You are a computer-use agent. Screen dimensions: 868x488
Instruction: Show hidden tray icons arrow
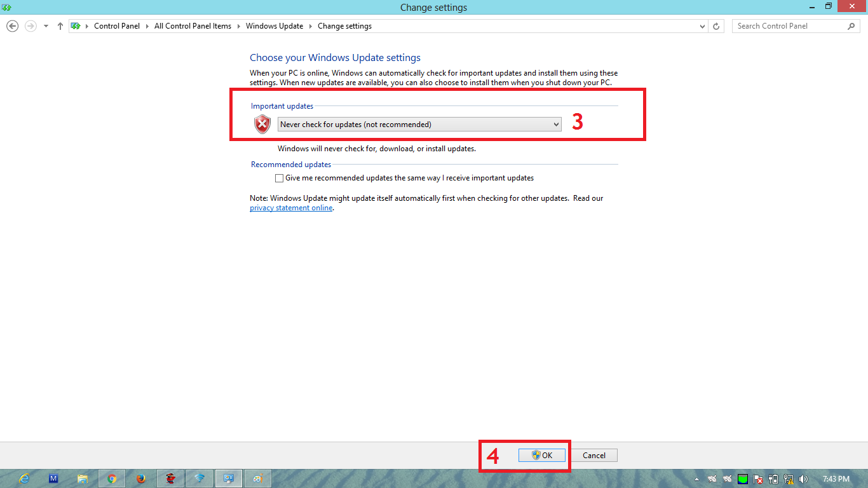[696, 479]
